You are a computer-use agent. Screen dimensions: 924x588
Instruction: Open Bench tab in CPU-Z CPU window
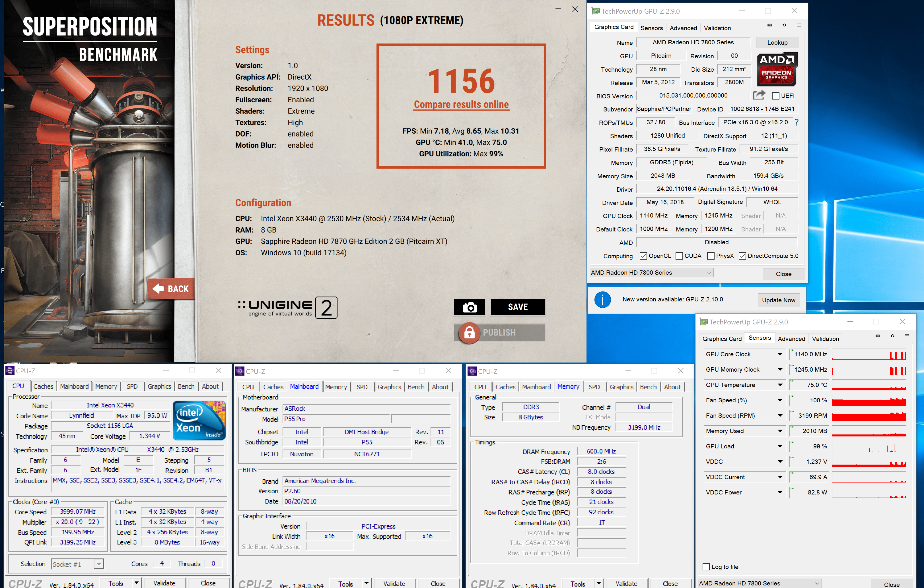click(x=186, y=386)
